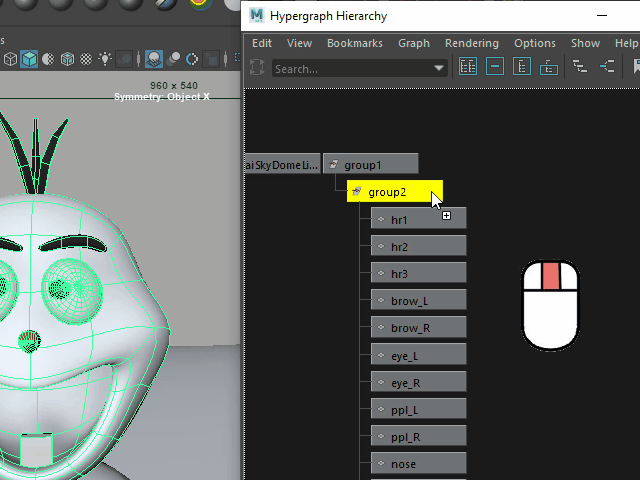This screenshot has height=480, width=640.
Task: Open the Bookmarks menu
Action: [x=355, y=43]
